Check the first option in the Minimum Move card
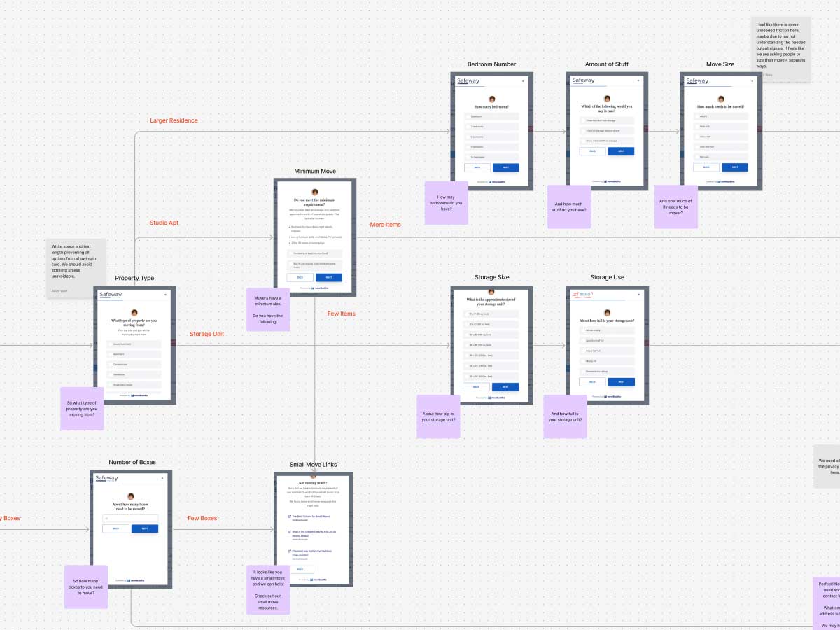 tap(315, 253)
